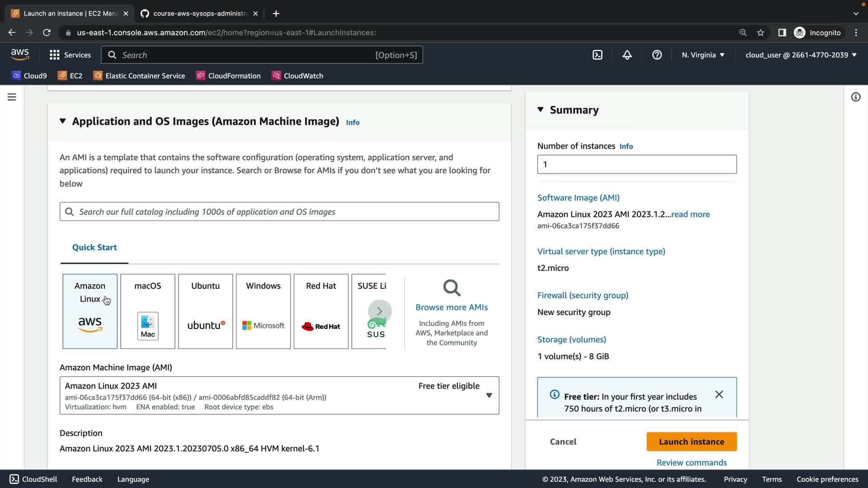Open the Review commands link

[x=691, y=462]
